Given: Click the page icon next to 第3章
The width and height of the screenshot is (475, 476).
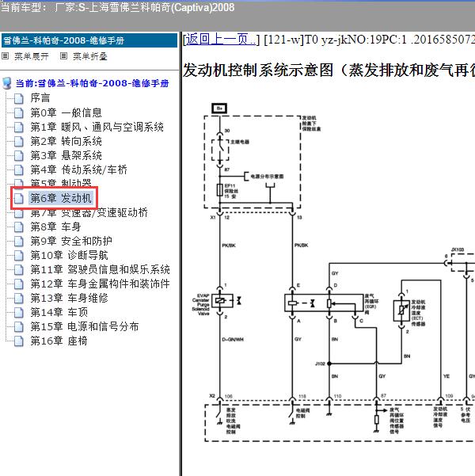Looking at the screenshot, I should 19,156.
